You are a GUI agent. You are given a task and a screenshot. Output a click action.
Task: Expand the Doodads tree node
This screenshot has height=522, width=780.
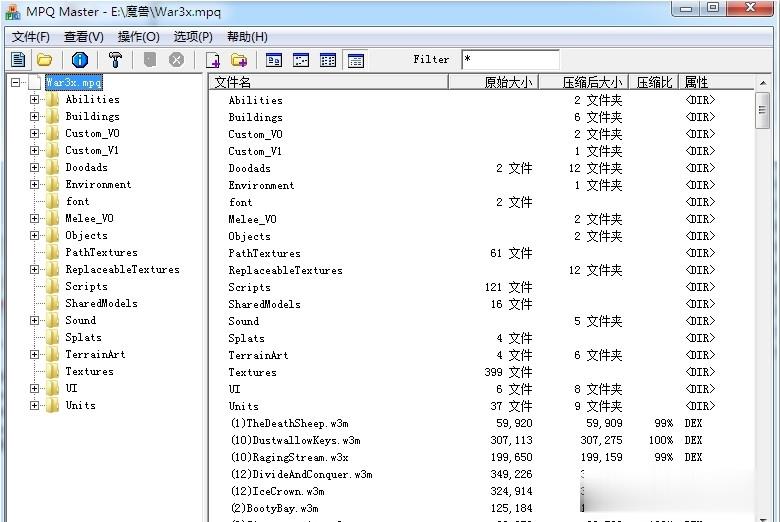pyautogui.click(x=34, y=168)
